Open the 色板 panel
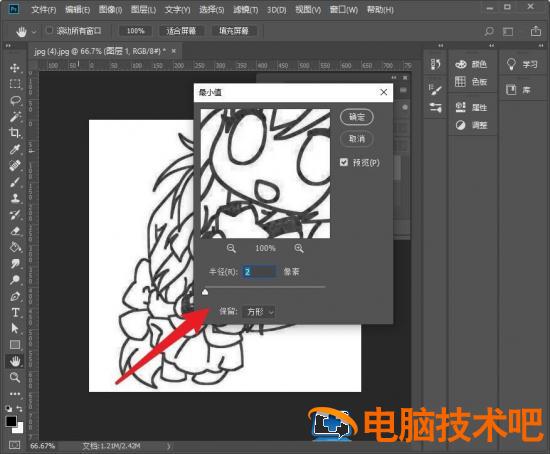Image resolution: width=550 pixels, height=454 pixels. [471, 82]
